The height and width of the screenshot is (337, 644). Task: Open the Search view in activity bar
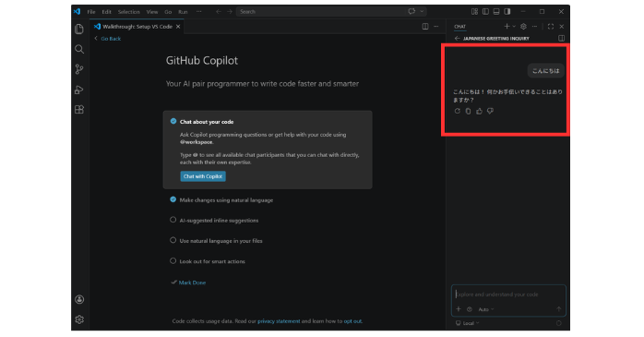click(79, 49)
